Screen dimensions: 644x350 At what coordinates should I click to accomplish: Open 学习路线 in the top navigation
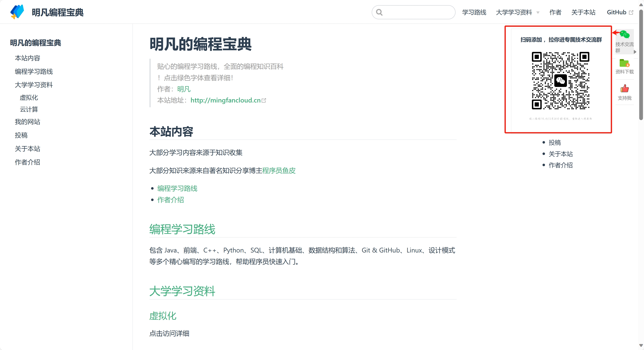474,12
